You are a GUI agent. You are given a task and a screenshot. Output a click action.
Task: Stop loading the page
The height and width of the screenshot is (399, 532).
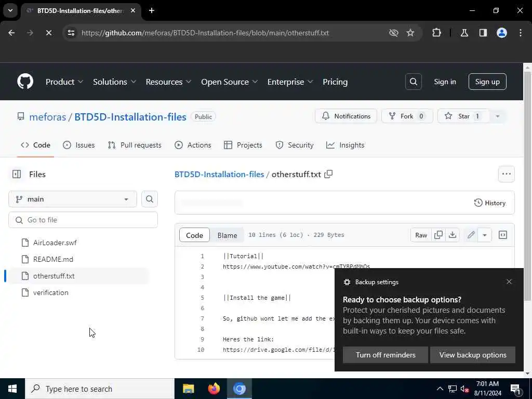(48, 33)
